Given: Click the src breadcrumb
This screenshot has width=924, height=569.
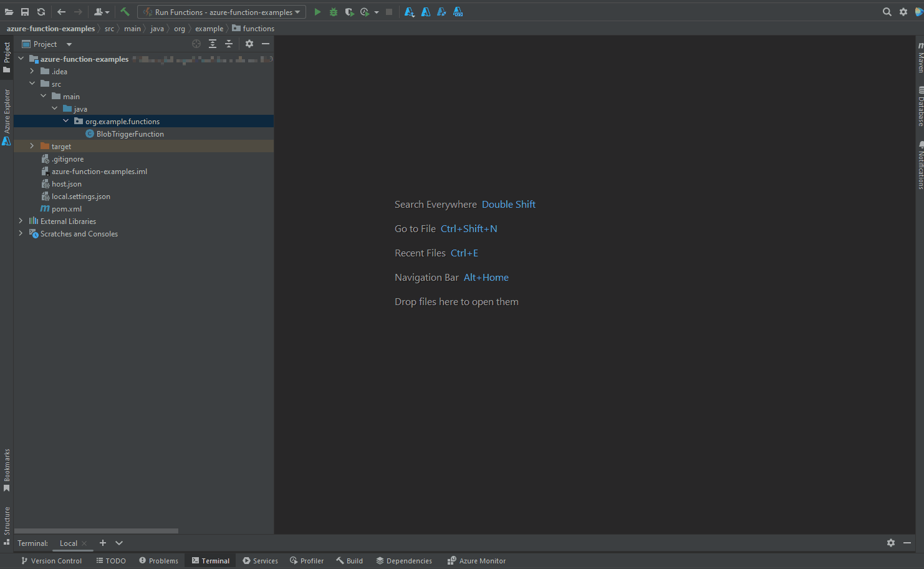Looking at the screenshot, I should pyautogui.click(x=109, y=29).
